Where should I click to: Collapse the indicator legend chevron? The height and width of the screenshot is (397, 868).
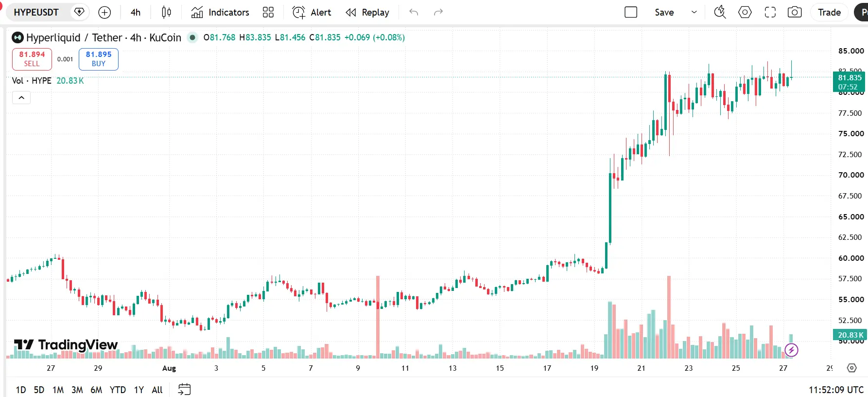point(21,97)
